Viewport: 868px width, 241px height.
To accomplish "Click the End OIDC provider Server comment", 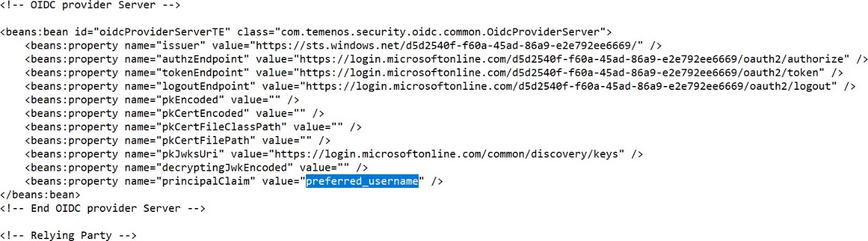I will [x=103, y=208].
